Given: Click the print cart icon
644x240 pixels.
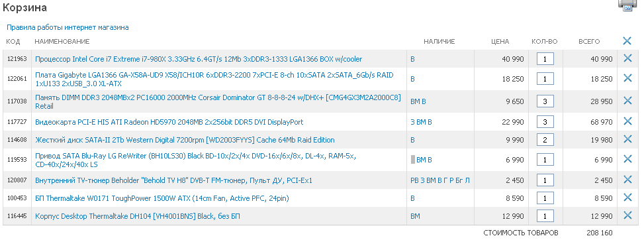Looking at the screenshot, I should click(627, 5).
